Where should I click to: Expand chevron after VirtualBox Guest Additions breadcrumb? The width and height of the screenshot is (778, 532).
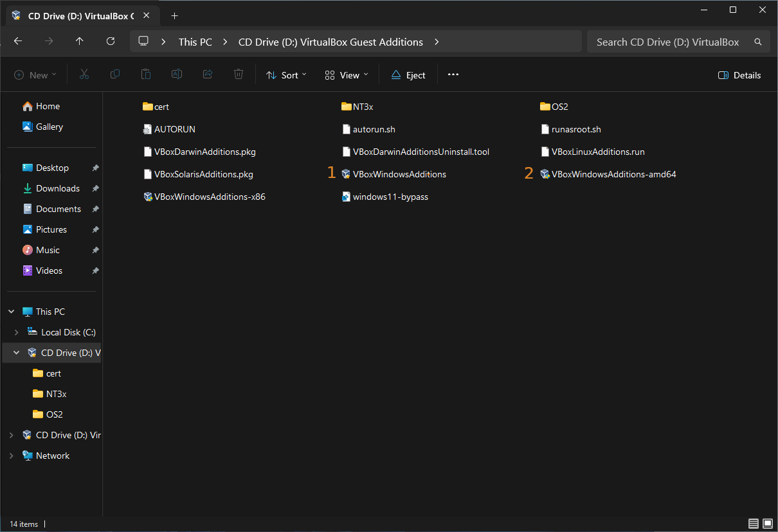437,42
